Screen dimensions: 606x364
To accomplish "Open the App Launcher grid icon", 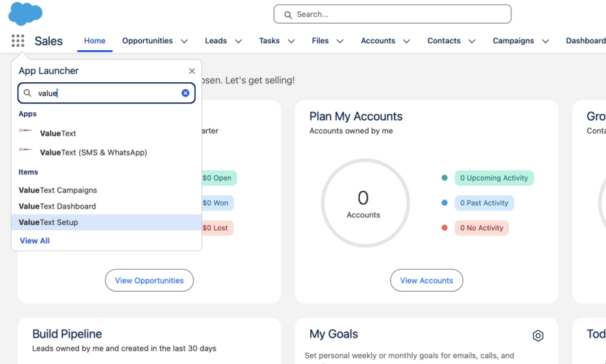I will [18, 41].
